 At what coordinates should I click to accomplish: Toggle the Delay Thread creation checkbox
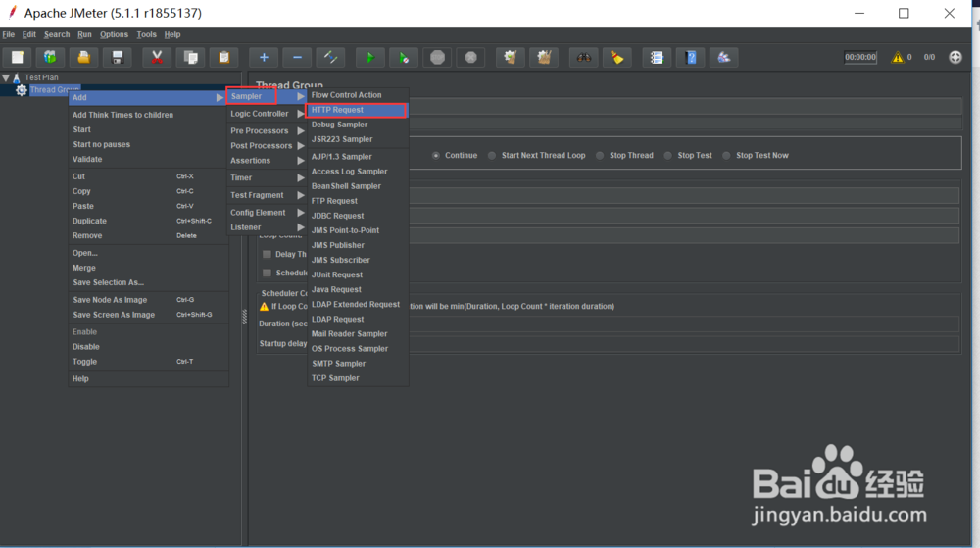267,254
